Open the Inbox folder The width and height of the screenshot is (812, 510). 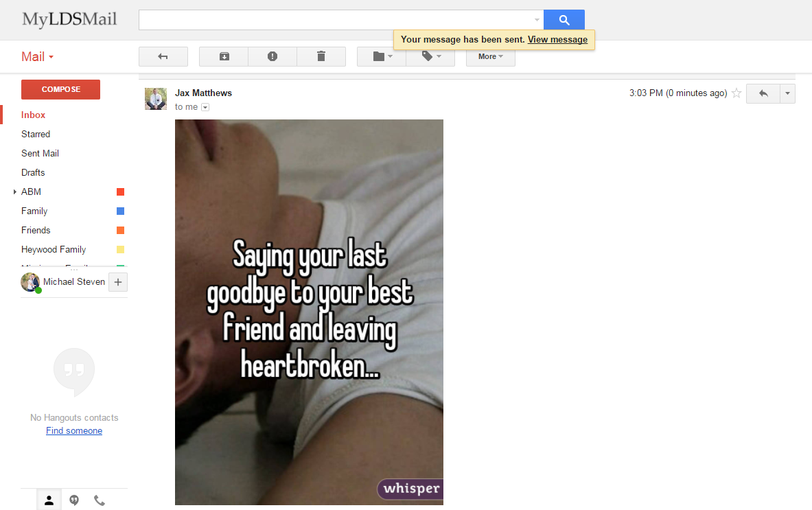[33, 115]
